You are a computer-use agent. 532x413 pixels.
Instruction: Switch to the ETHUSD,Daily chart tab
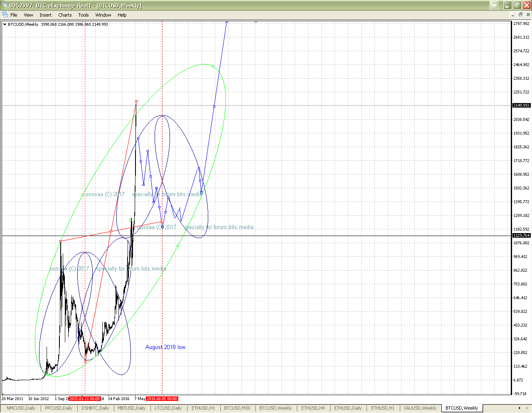(348, 408)
